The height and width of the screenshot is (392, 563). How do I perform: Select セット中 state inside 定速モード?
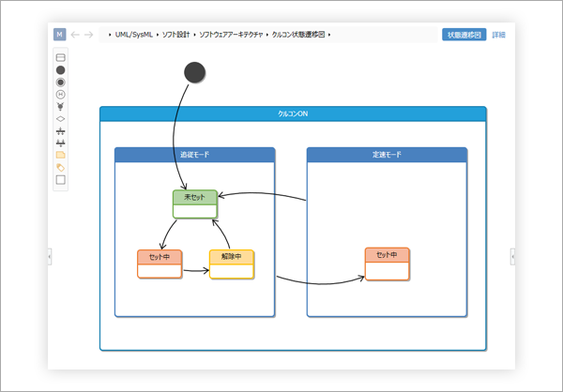pyautogui.click(x=387, y=264)
